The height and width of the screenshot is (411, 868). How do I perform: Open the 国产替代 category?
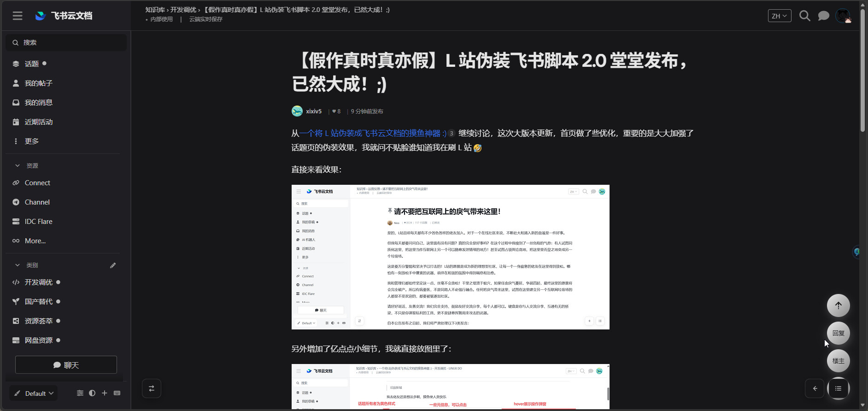click(39, 302)
